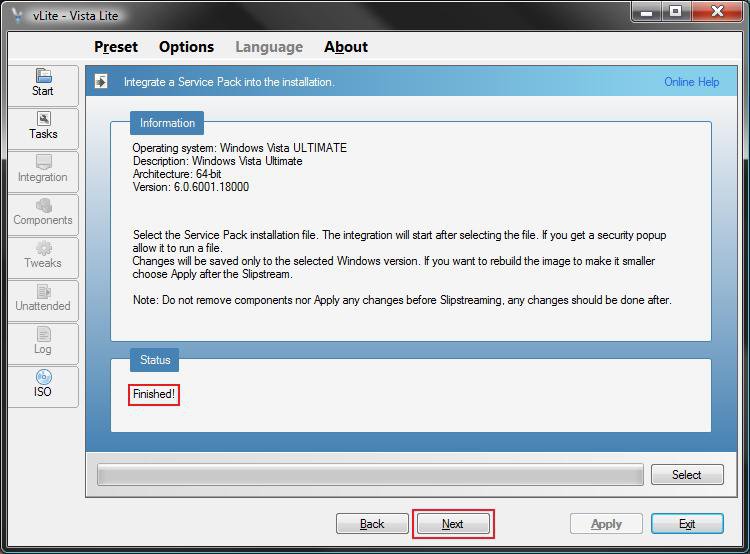Viewport: 750px width, 554px height.
Task: Maximize the vLite window
Action: [x=675, y=11]
